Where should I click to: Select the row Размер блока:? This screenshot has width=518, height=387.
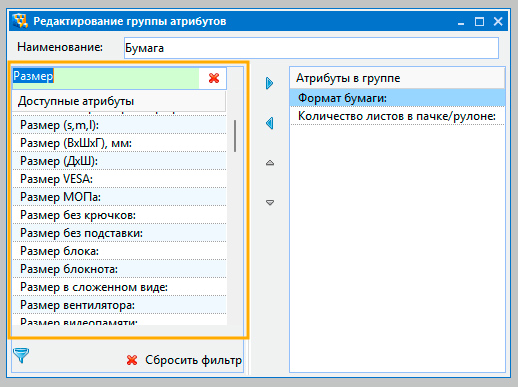119,251
